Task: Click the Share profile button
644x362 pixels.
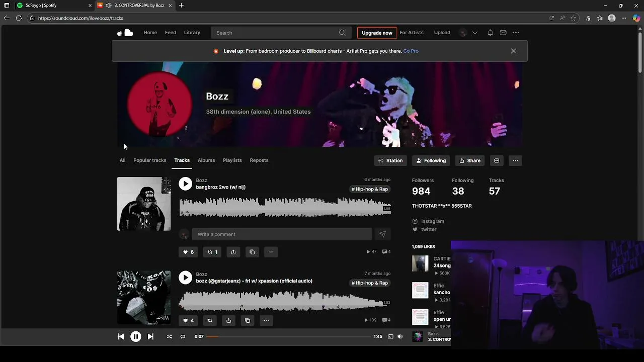Action: (x=470, y=160)
